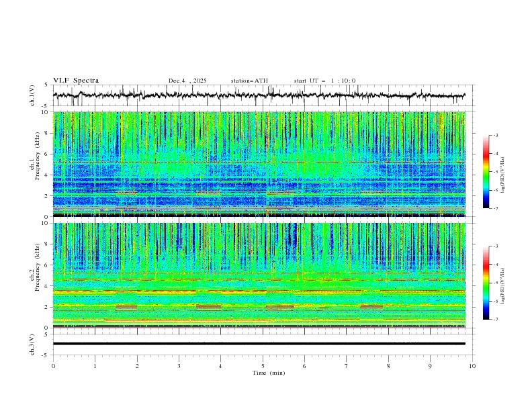Click the ch.2 colorbar "log(PSD)(V²/Hz)" label

point(502,286)
